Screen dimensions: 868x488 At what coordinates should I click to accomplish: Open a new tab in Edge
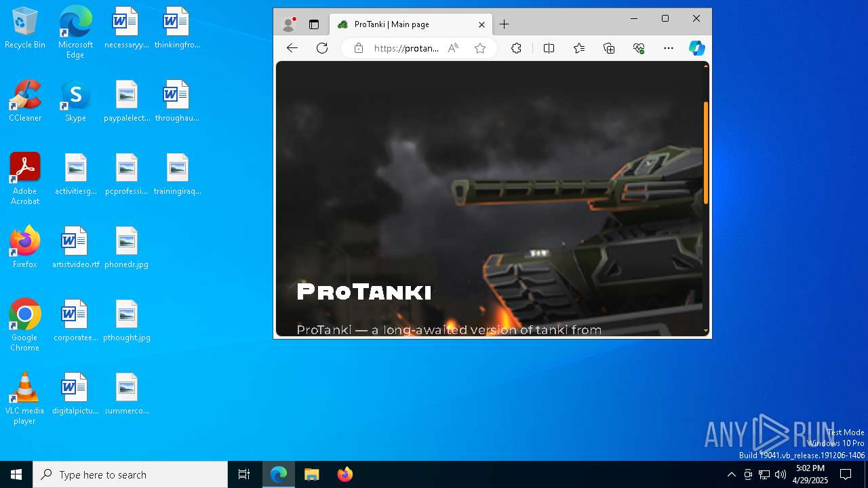click(504, 24)
